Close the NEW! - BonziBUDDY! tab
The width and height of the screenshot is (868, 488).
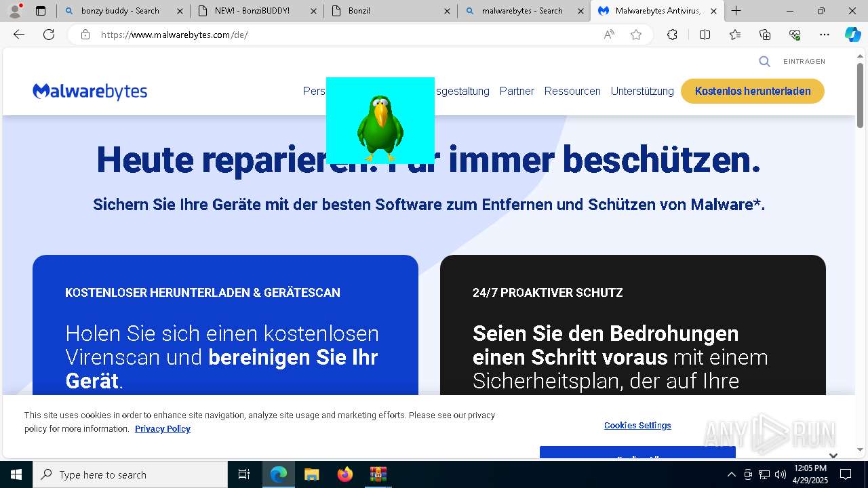[x=314, y=11]
